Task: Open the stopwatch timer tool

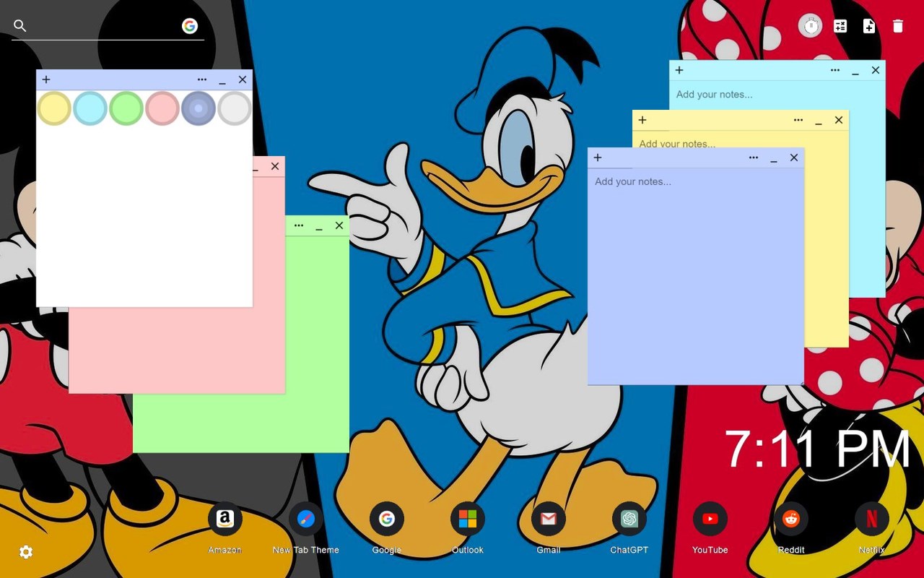Action: [811, 26]
